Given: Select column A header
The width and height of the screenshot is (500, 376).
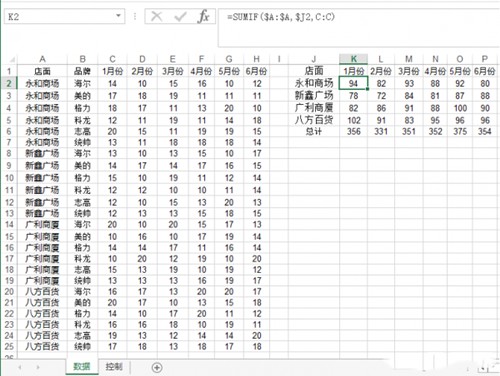Looking at the screenshot, I should [42, 59].
